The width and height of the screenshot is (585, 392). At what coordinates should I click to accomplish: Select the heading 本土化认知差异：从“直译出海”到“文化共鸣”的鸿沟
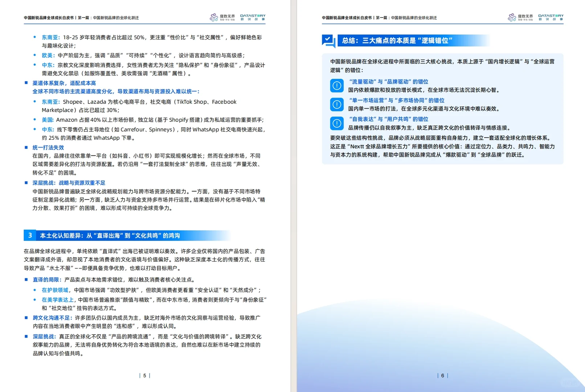point(110,236)
